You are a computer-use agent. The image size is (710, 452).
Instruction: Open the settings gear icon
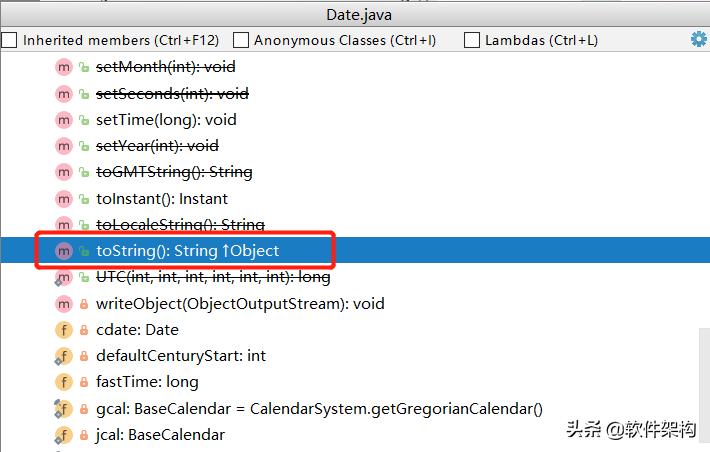698,40
